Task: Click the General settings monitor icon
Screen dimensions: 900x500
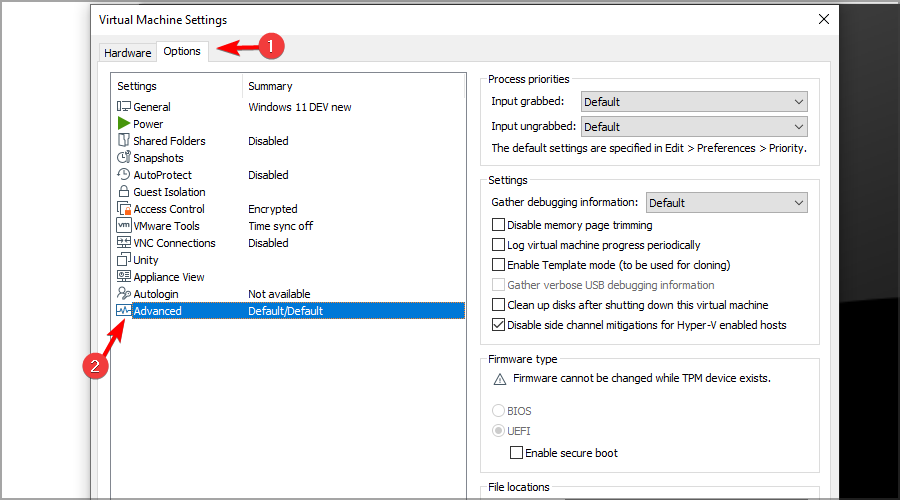Action: coord(124,107)
